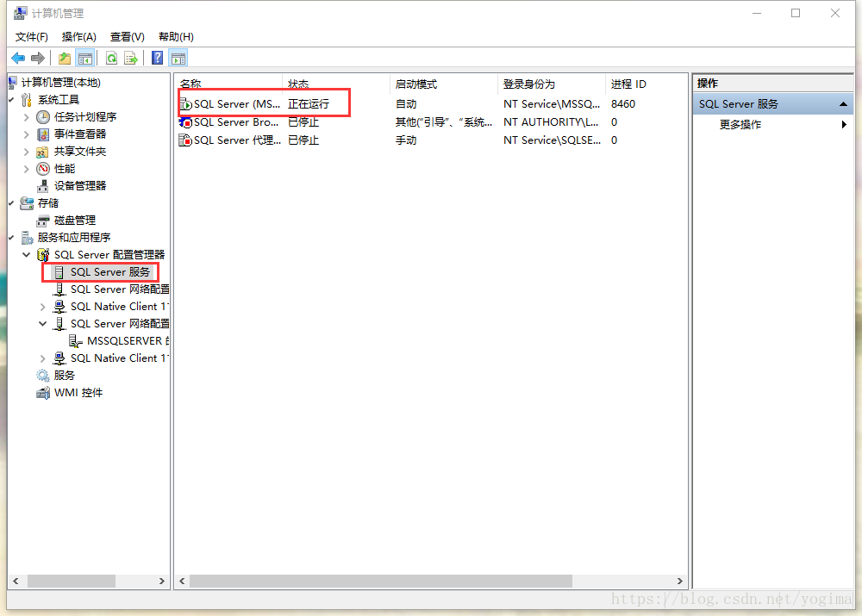Image resolution: width=862 pixels, height=616 pixels.
Task: Open 更多操作 submenu in actions pane
Action: pos(773,125)
